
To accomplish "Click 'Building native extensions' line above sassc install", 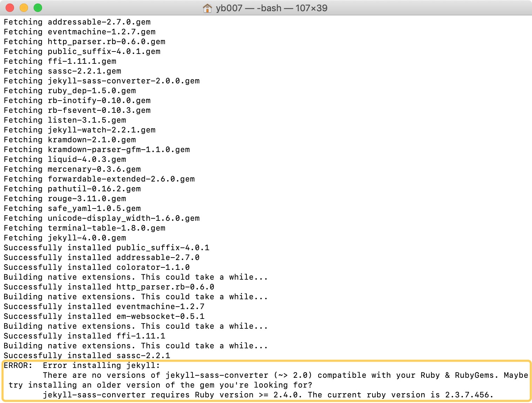I will 136,346.
